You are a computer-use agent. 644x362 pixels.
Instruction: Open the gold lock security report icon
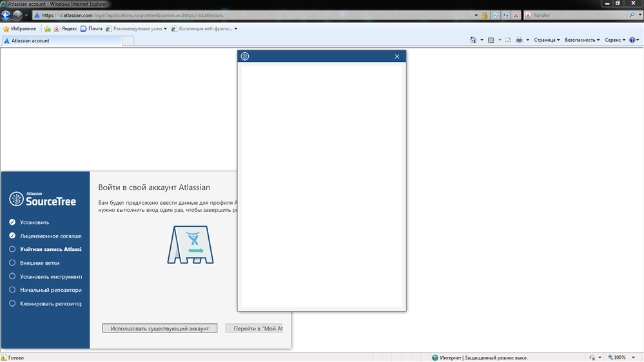click(485, 15)
